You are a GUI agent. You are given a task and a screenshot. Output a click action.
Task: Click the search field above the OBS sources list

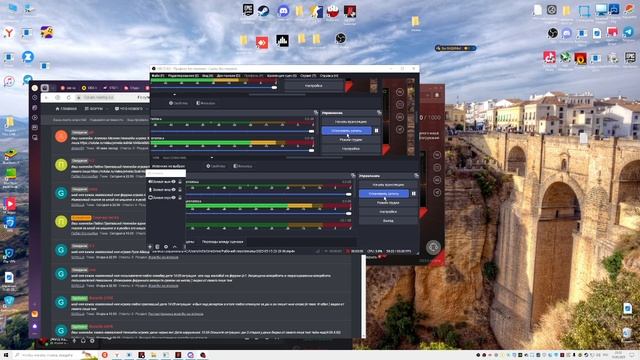pos(166,173)
